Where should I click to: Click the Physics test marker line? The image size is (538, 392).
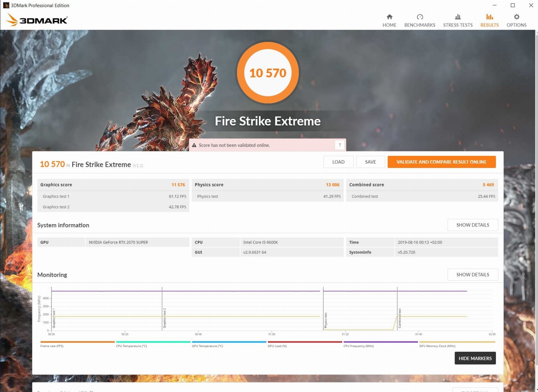(323, 309)
